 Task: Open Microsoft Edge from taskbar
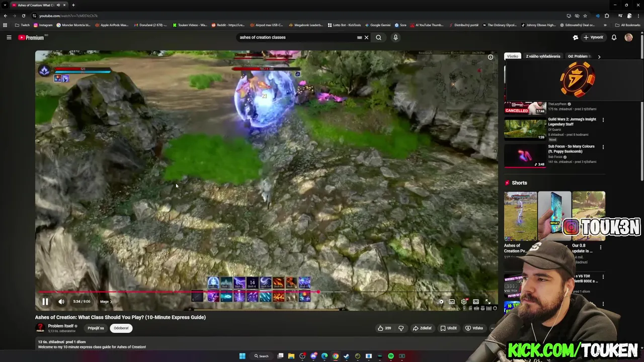pos(325,356)
